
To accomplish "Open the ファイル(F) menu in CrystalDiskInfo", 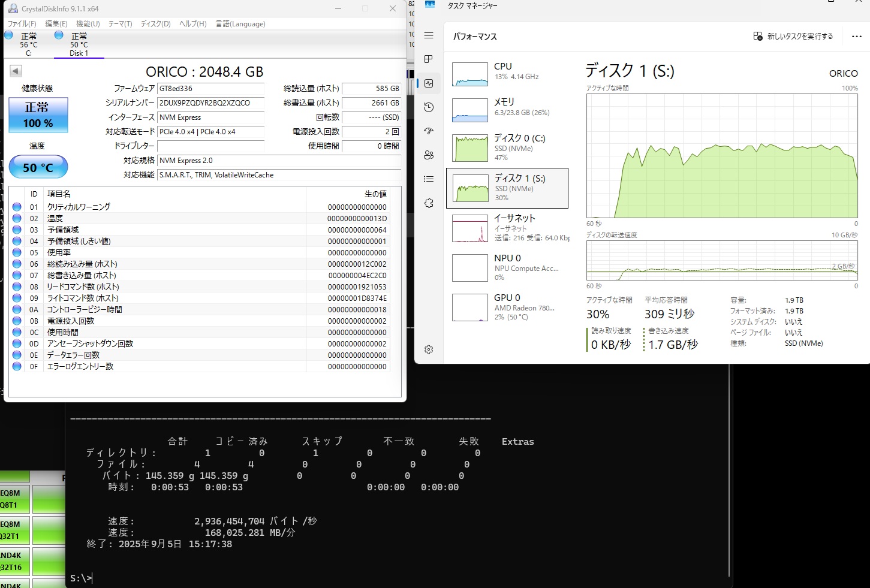I will pos(22,24).
